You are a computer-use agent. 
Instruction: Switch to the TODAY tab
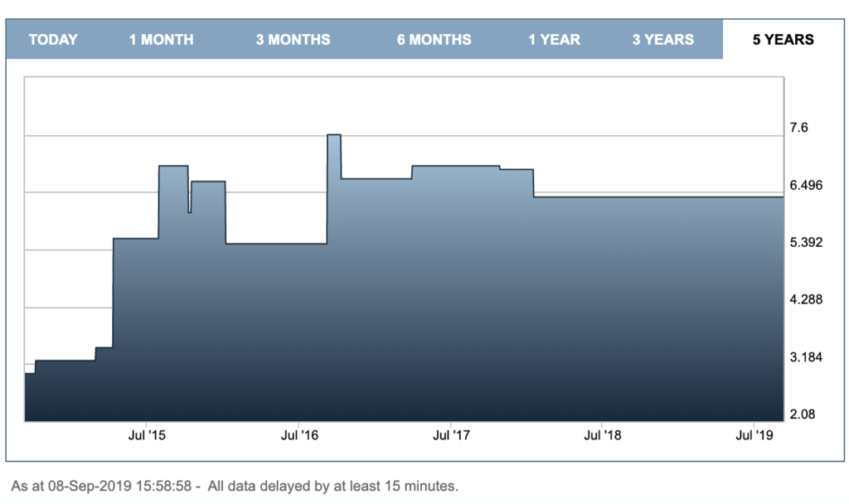(x=53, y=40)
